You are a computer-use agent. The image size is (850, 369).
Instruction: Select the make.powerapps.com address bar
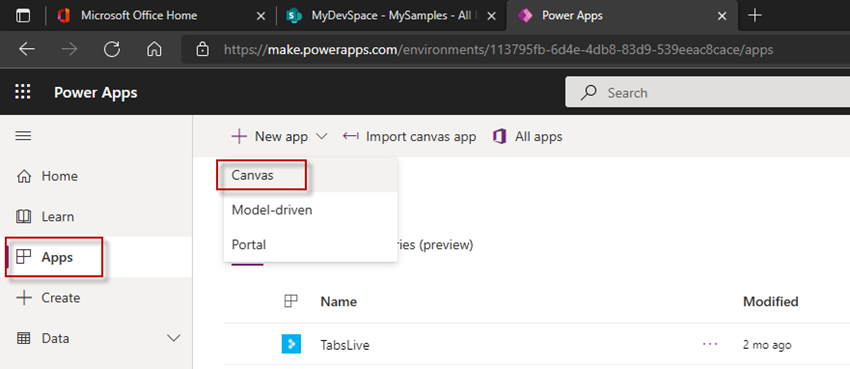click(515, 50)
